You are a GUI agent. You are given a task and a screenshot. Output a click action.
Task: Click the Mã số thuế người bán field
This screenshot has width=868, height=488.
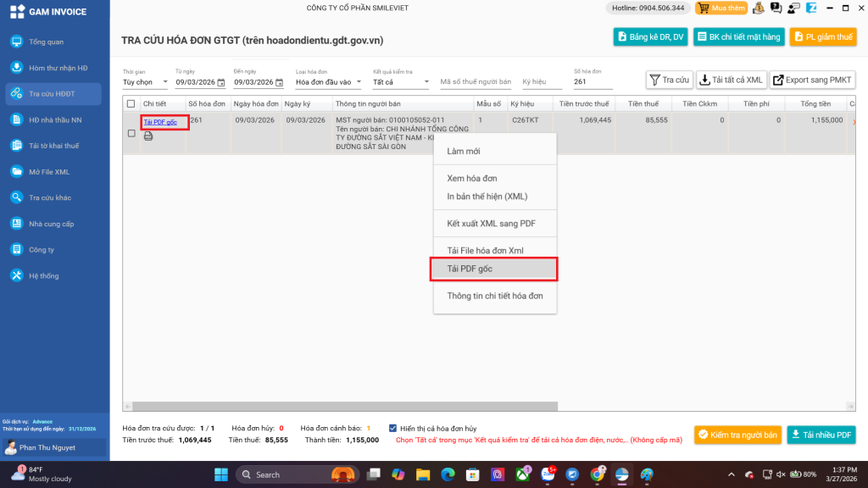pyautogui.click(x=476, y=82)
